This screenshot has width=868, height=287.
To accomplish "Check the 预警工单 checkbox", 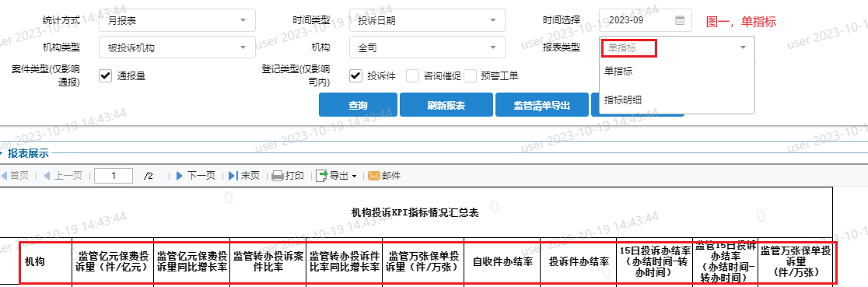I will pos(470,75).
